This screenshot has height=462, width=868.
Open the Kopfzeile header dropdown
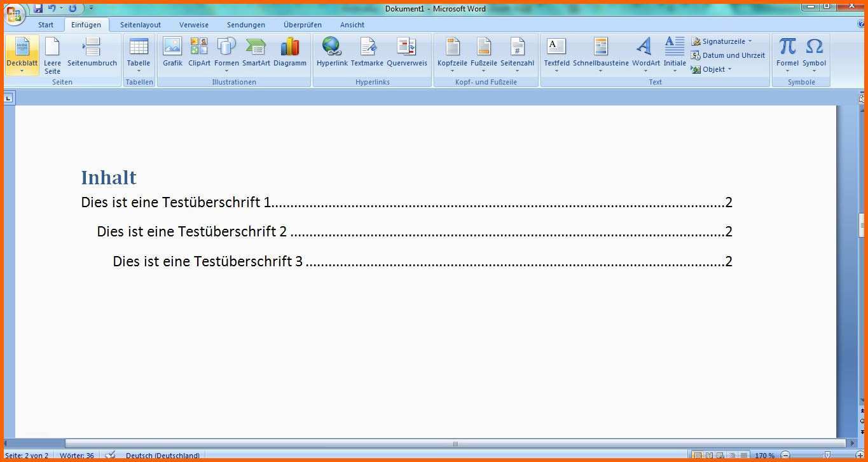[452, 55]
